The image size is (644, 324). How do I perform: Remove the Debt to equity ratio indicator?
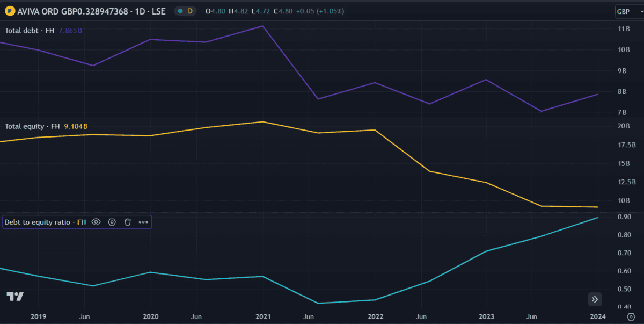[128, 222]
